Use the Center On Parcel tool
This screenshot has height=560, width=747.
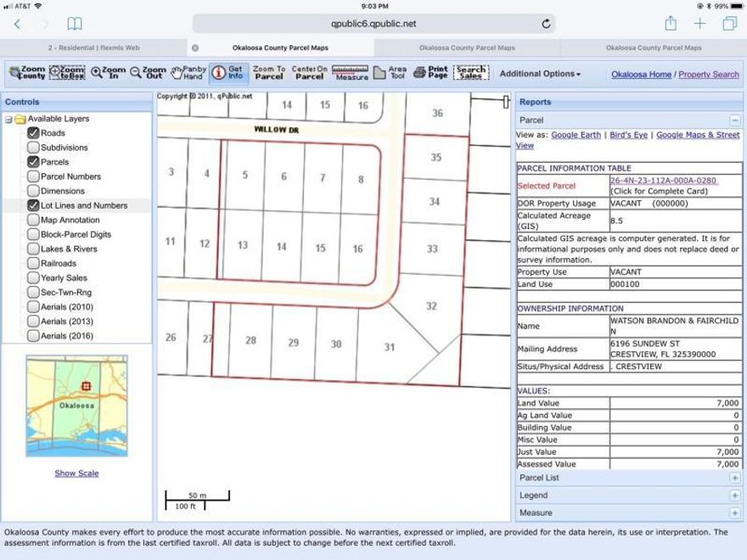pyautogui.click(x=309, y=71)
